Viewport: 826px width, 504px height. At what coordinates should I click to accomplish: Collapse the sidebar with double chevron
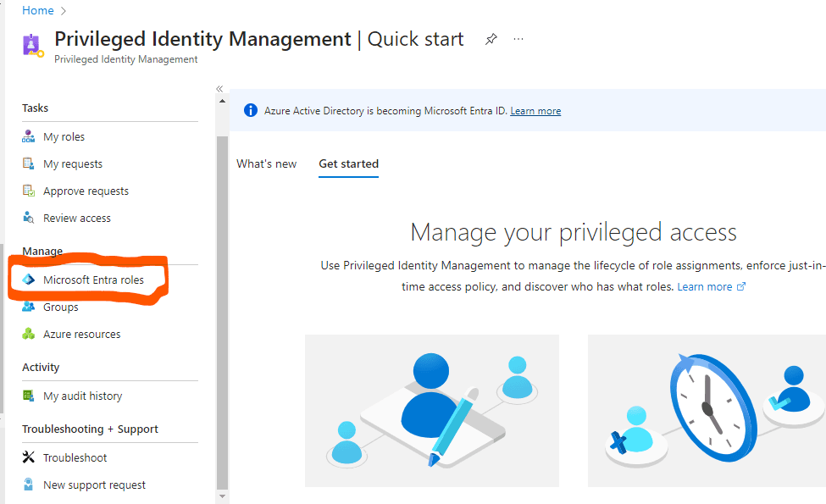coord(219,89)
